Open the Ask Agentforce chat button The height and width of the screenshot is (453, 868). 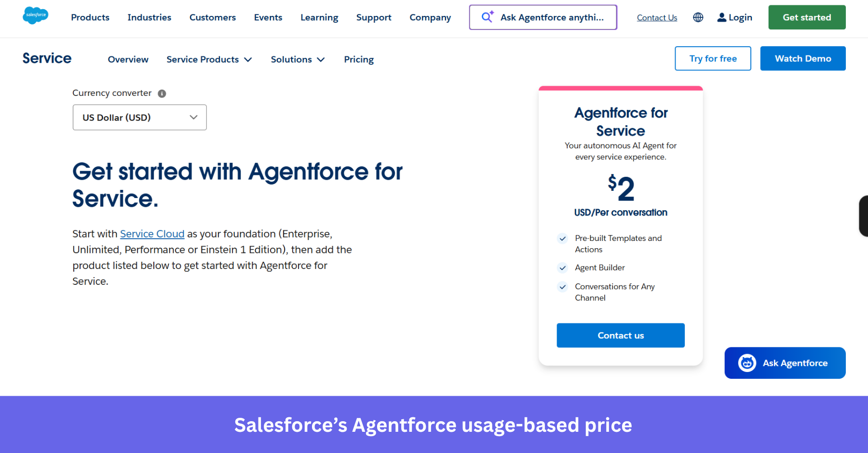pyautogui.click(x=785, y=363)
